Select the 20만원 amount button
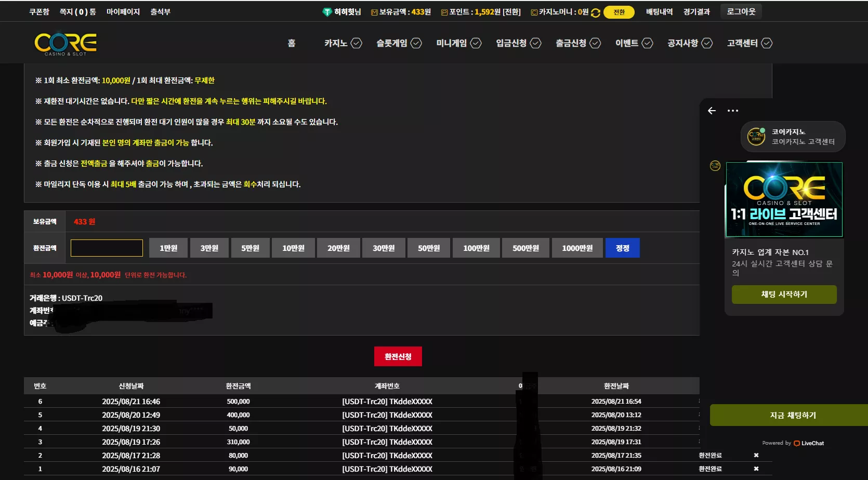 click(338, 248)
